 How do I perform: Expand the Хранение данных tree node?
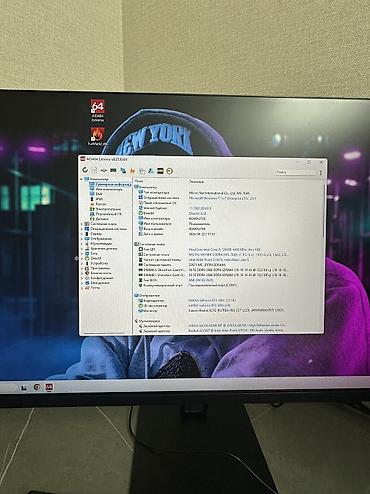(82, 249)
